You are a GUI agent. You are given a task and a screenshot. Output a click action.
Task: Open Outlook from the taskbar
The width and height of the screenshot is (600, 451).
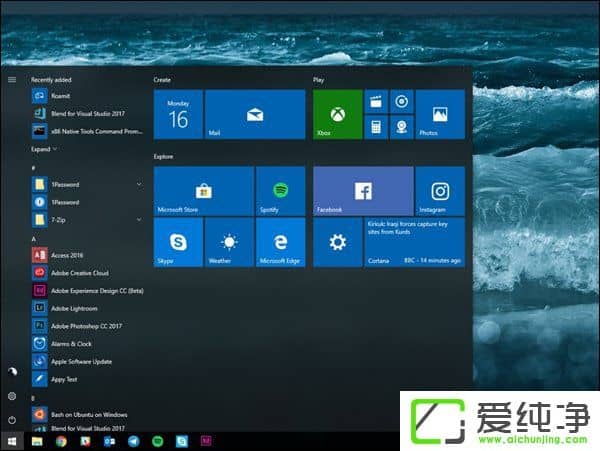click(x=109, y=441)
